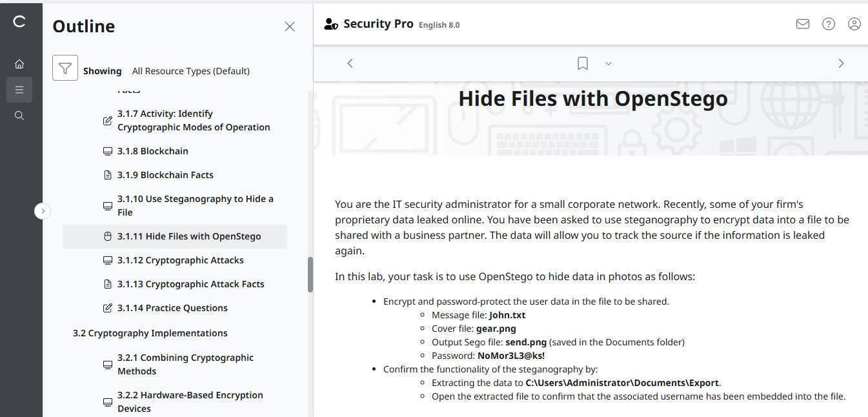Bookmark this page with the bookmark icon
The height and width of the screenshot is (417, 868).
(582, 63)
